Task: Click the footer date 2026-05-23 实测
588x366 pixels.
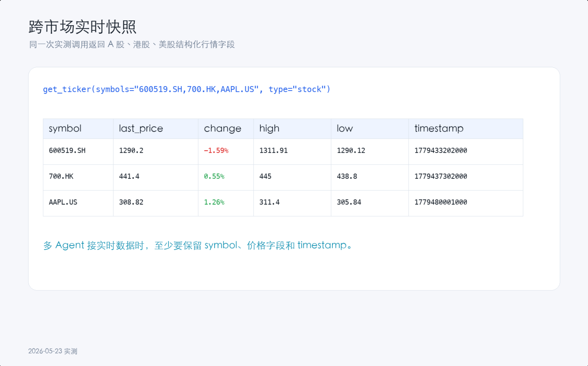Action: 53,351
